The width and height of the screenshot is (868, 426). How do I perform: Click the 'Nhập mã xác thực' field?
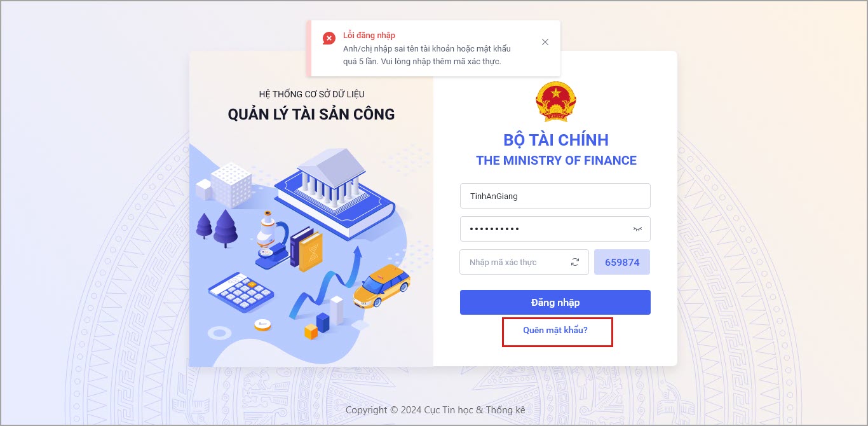click(x=524, y=262)
